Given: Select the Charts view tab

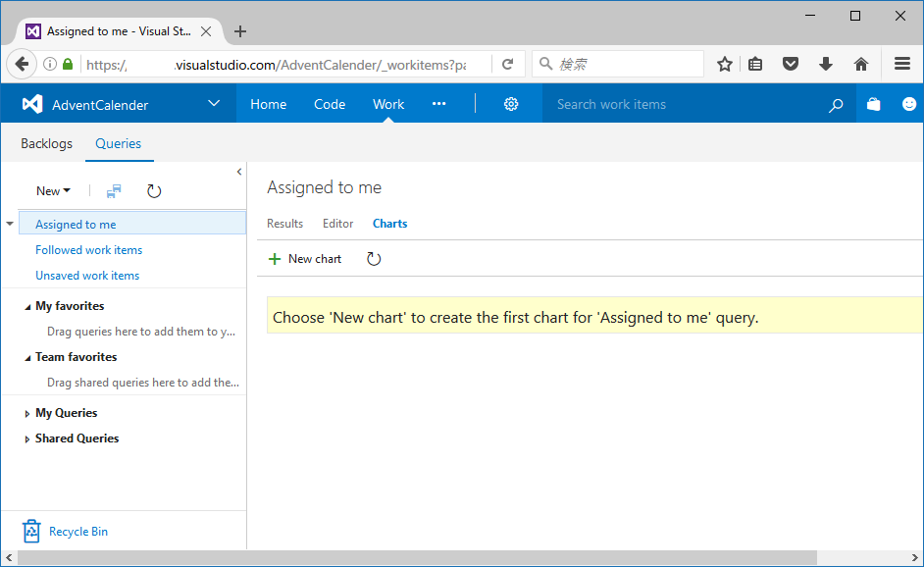Looking at the screenshot, I should click(x=389, y=224).
